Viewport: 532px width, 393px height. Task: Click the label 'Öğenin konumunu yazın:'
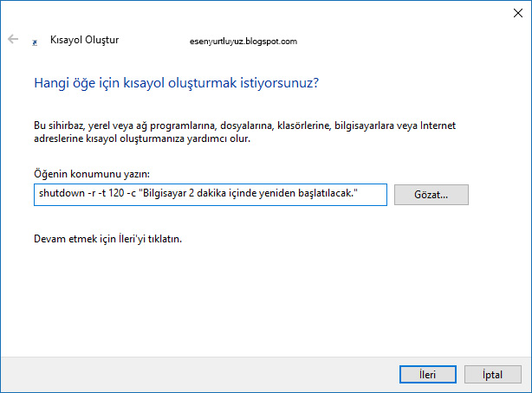tap(92, 174)
